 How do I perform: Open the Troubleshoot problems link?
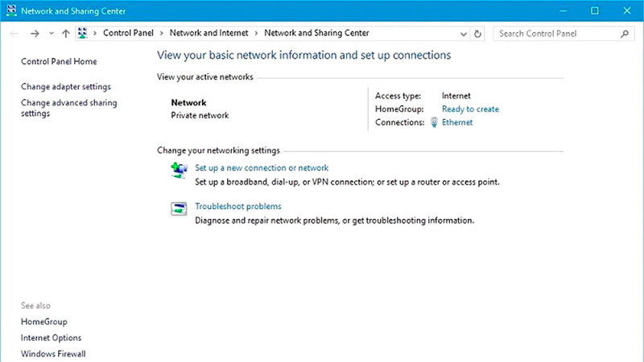(x=238, y=206)
